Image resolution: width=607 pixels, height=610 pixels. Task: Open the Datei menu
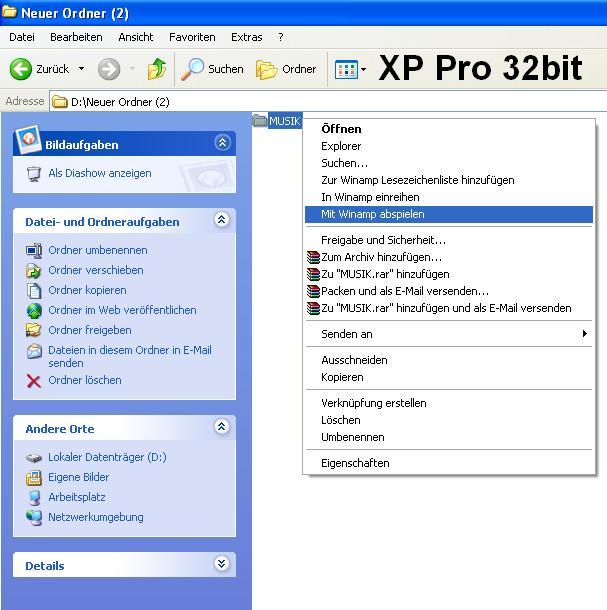point(22,37)
